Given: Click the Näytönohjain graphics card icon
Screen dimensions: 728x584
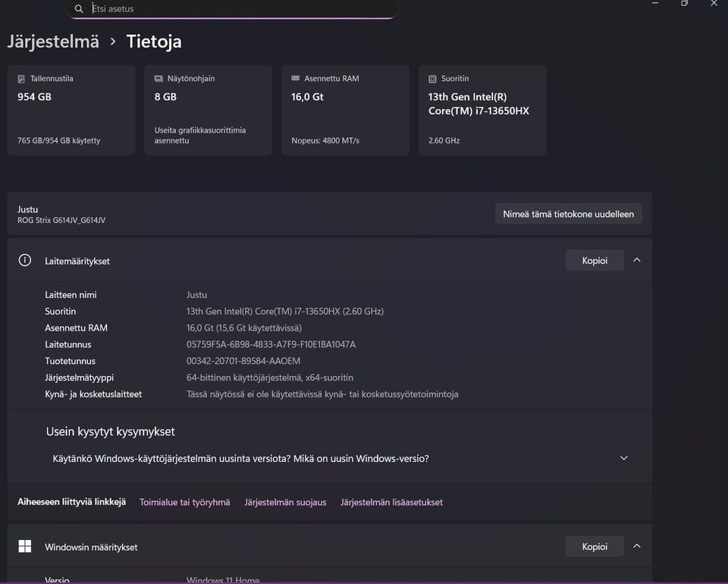Looking at the screenshot, I should pyautogui.click(x=158, y=79).
